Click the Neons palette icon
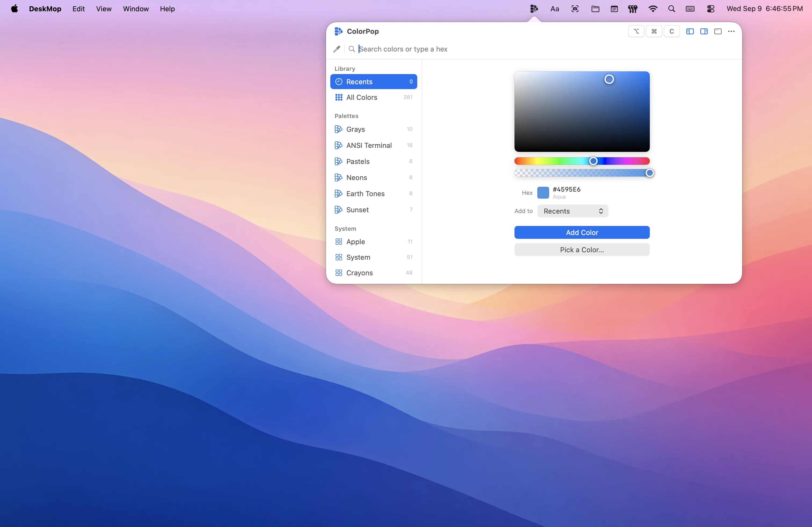 click(338, 178)
